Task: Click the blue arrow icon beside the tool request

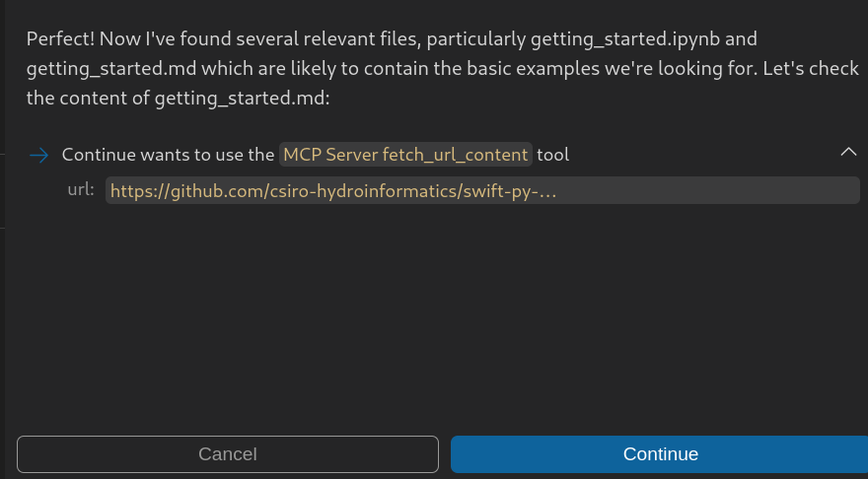Action: tap(38, 155)
